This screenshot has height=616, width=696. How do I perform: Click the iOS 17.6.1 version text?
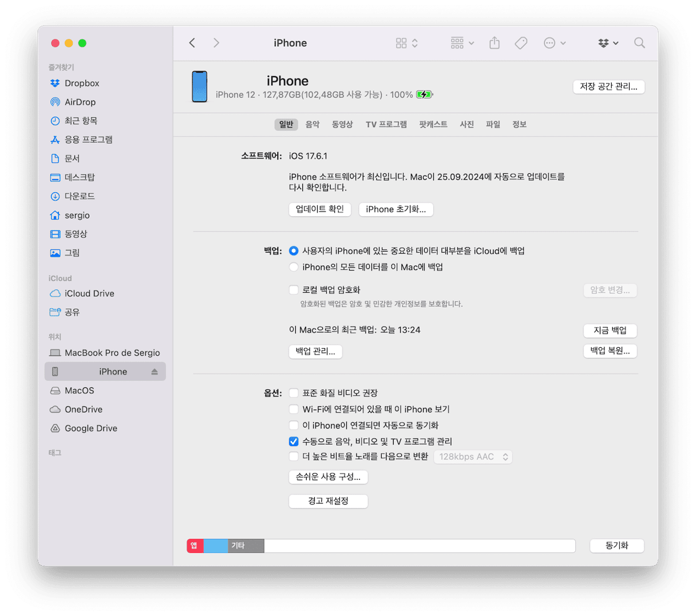tap(308, 156)
